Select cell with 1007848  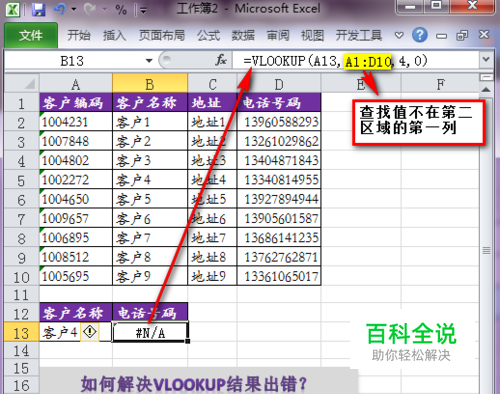pos(76,141)
